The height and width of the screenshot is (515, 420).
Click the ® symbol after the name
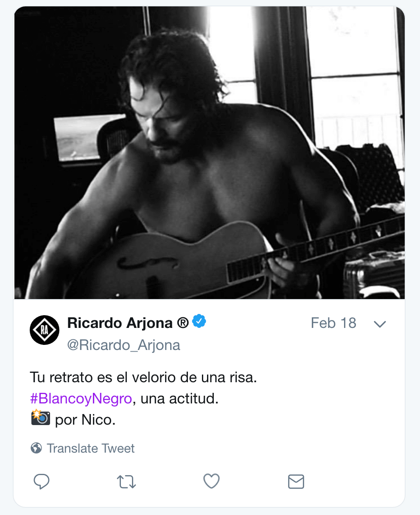pyautogui.click(x=183, y=323)
